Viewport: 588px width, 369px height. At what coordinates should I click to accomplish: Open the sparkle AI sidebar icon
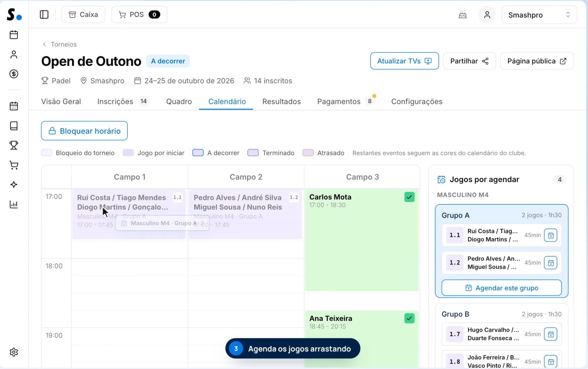(14, 184)
